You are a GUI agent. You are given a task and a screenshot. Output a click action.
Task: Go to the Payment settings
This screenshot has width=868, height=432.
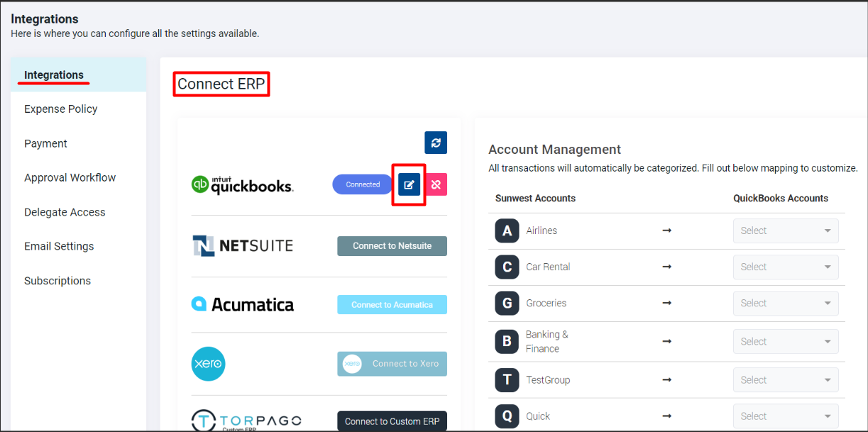coord(45,143)
